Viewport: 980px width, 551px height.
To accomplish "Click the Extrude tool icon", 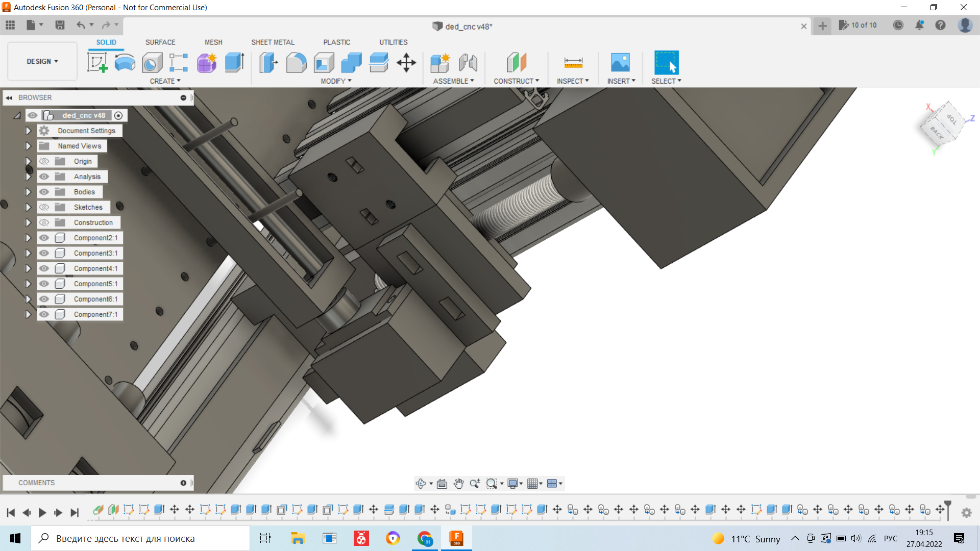I will 234,63.
